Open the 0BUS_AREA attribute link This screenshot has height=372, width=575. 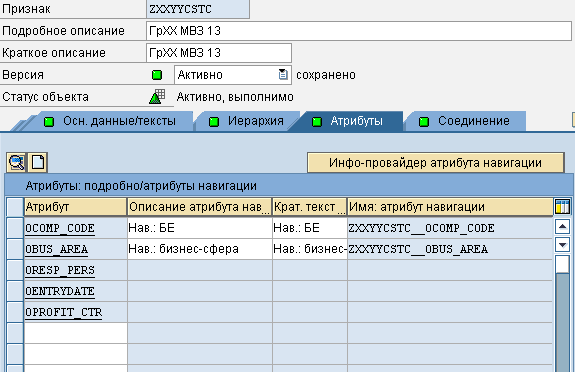[x=56, y=249]
